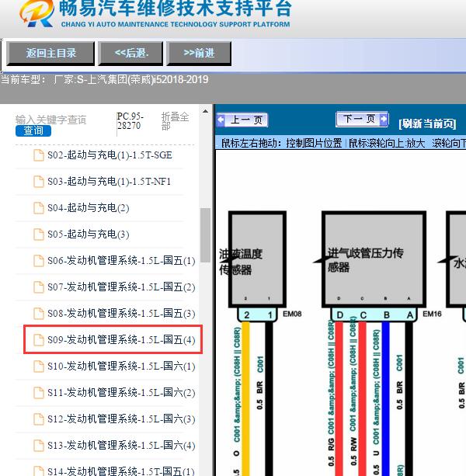466x476 pixels.
Task: Go forward with >>前进 button
Action: point(199,54)
